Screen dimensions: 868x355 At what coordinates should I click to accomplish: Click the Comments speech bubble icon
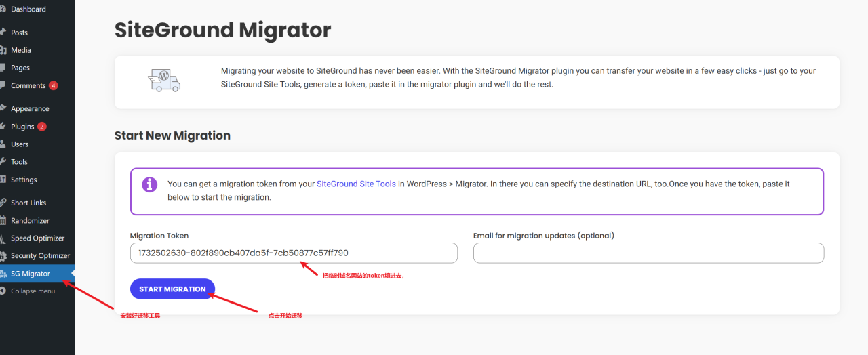[x=3, y=86]
